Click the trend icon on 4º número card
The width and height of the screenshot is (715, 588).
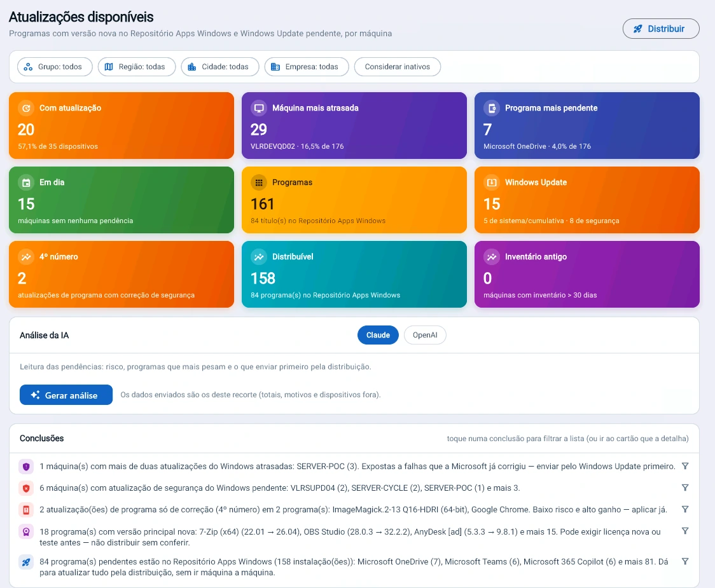27,257
